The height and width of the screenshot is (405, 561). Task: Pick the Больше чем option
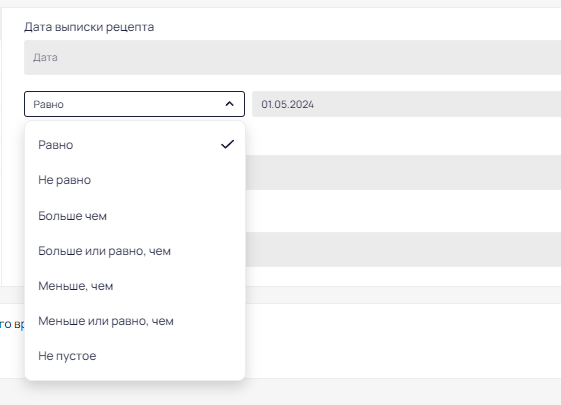pos(135,216)
